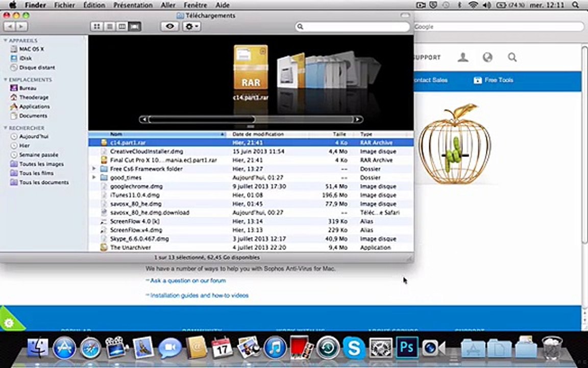Screen dimensions: 588x368
Task: Switch Finder to list view
Action: click(110, 26)
